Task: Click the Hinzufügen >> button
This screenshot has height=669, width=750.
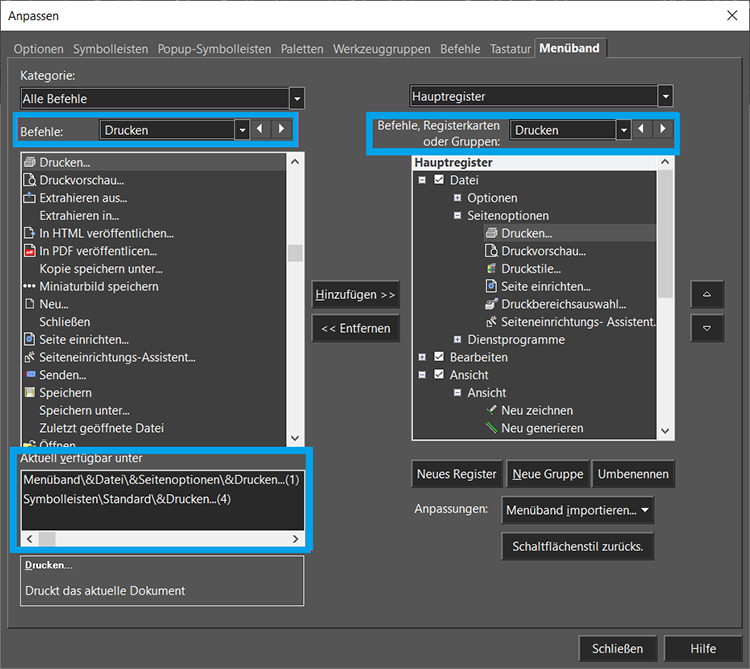Action: click(355, 295)
